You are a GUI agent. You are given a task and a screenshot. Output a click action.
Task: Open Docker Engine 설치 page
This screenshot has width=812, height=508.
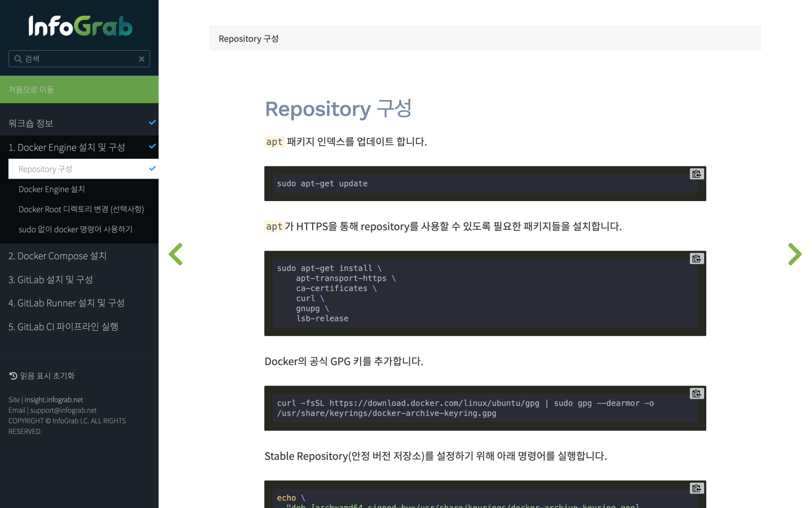(52, 189)
